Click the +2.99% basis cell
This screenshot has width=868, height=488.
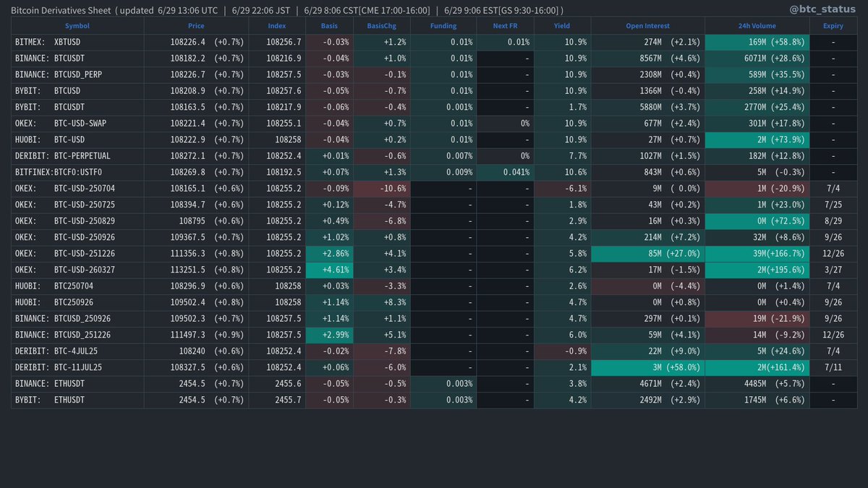click(329, 335)
